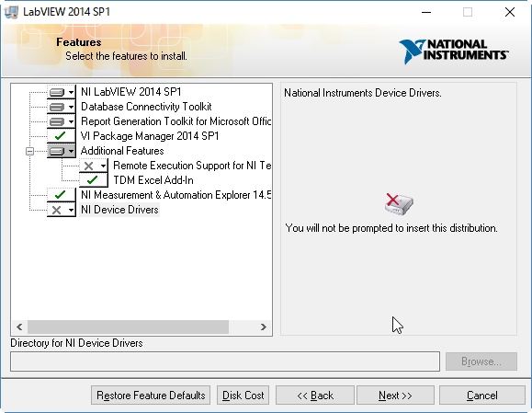Click gray X icon beside Remote Execution Support
Image resolution: width=532 pixels, height=413 pixels.
[88, 166]
